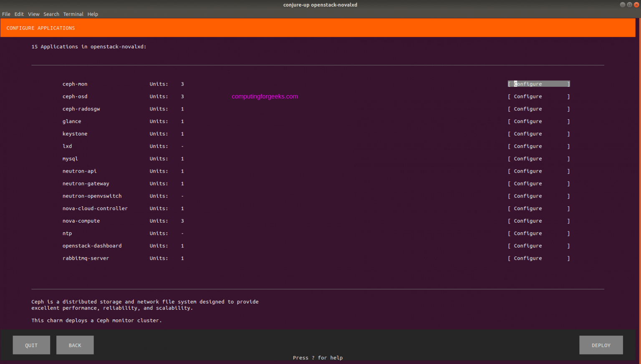Configure the ceph-radosgw application
The image size is (641, 364).
coord(538,109)
